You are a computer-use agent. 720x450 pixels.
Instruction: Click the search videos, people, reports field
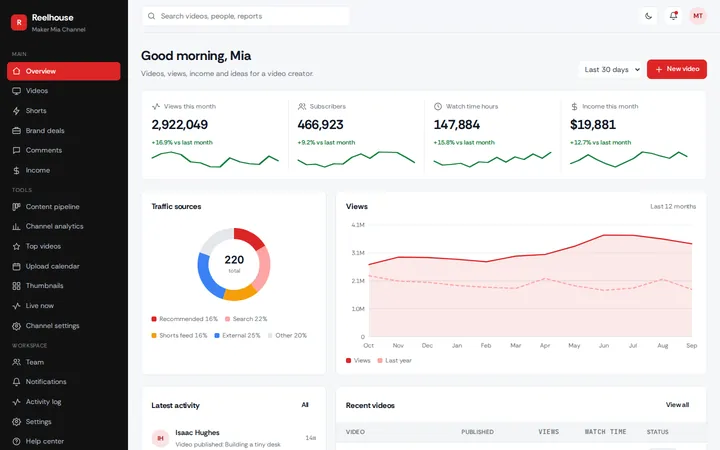coord(246,16)
